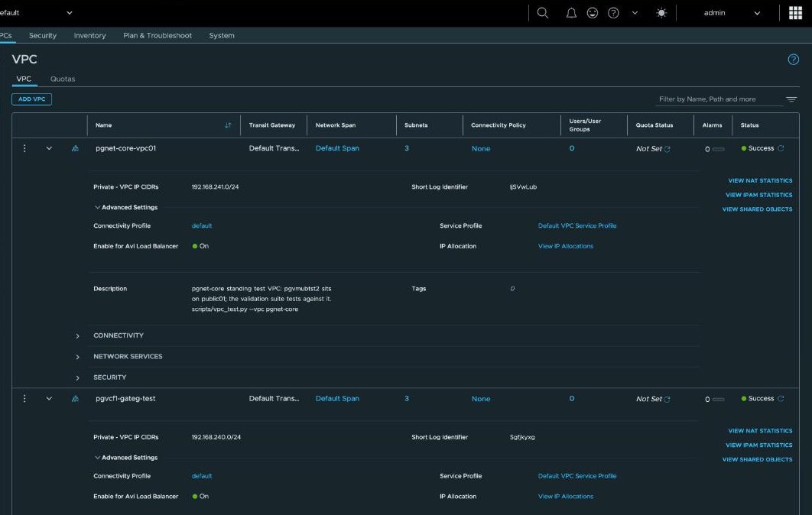Open users count 0 for pgnet-core-vpc01
Image resolution: width=812 pixels, height=515 pixels.
(x=572, y=148)
